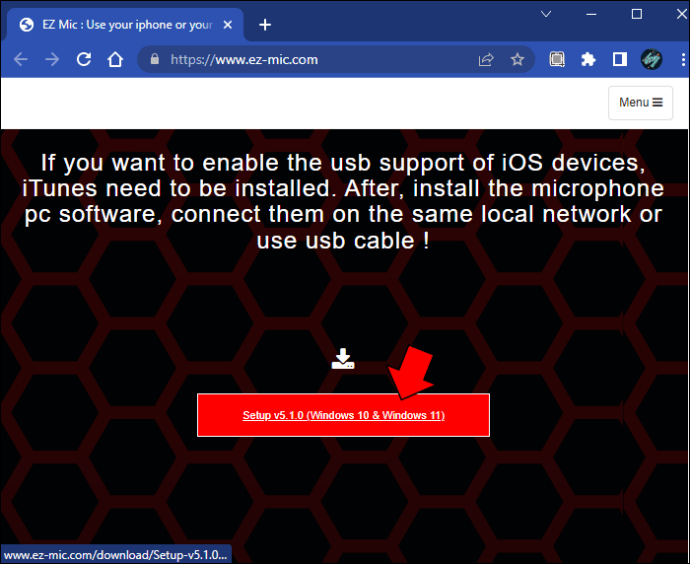Toggle the browser side panel
The image size is (690, 564).
tap(620, 59)
